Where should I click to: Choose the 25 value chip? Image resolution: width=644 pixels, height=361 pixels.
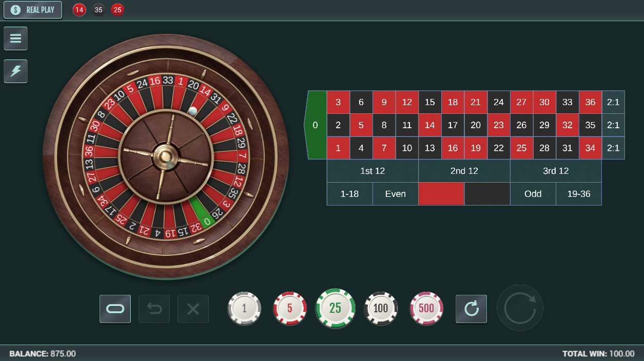tap(335, 308)
